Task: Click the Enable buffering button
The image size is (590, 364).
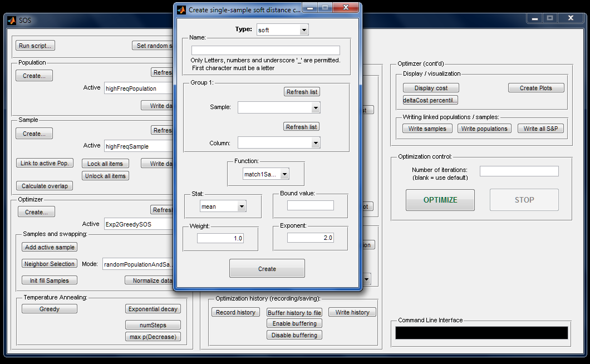Action: (x=294, y=323)
